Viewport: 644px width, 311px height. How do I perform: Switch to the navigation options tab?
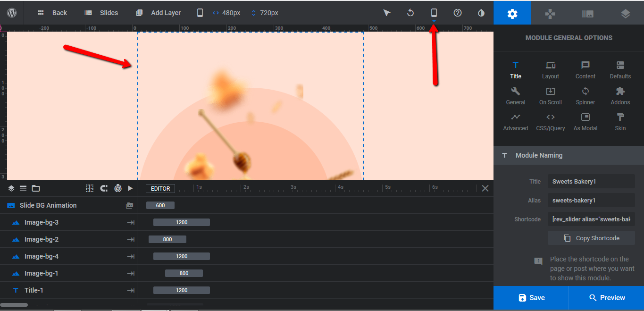coord(550,13)
